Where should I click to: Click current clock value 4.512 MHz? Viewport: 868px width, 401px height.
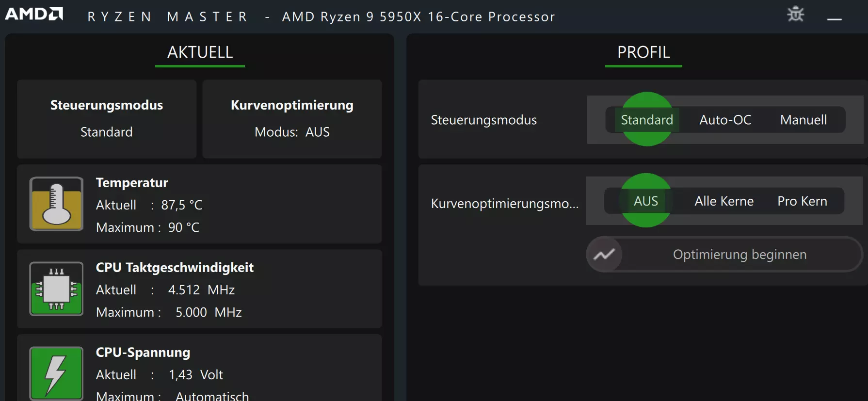click(x=201, y=290)
